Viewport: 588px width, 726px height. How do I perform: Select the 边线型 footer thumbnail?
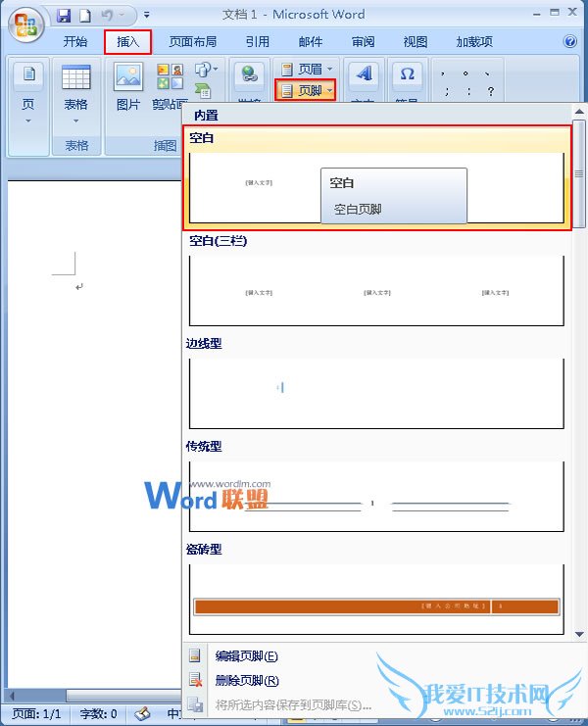pyautogui.click(x=376, y=393)
